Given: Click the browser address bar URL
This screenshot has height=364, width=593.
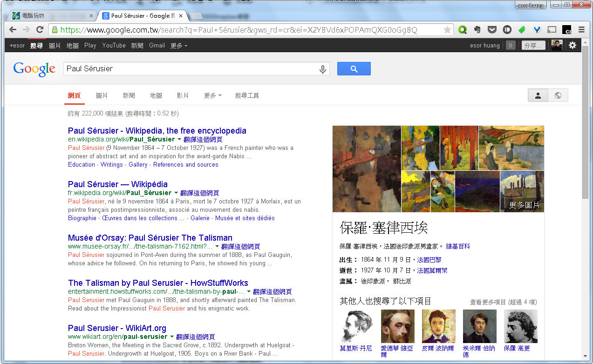Looking at the screenshot, I should [239, 30].
